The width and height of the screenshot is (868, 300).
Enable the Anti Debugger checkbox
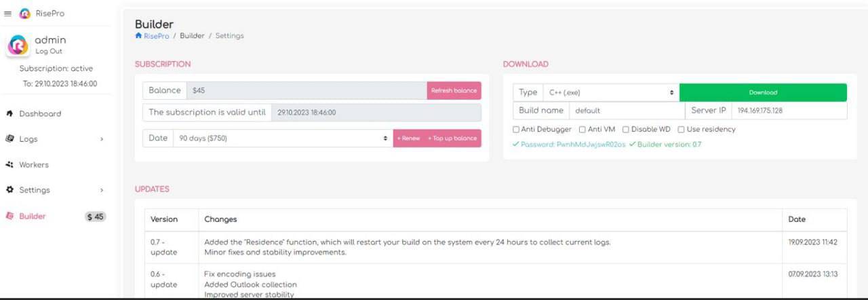(516, 129)
